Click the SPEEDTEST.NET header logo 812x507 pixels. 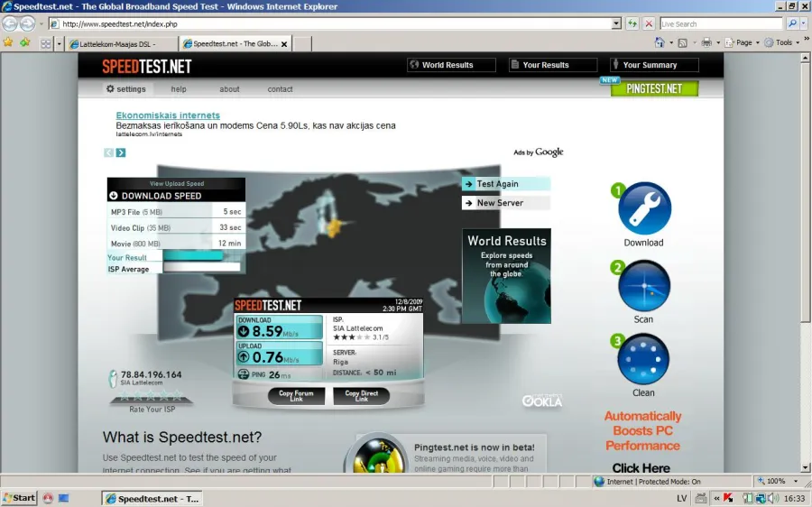pos(147,66)
